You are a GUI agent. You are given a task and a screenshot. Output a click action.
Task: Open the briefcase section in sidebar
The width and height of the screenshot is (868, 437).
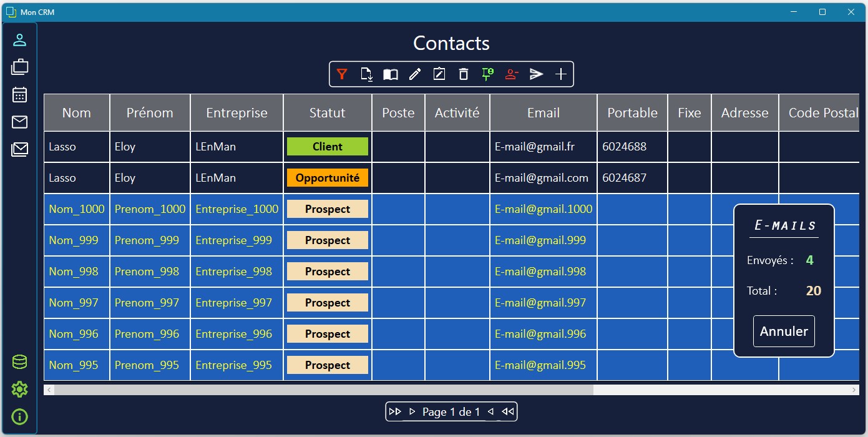[x=20, y=66]
